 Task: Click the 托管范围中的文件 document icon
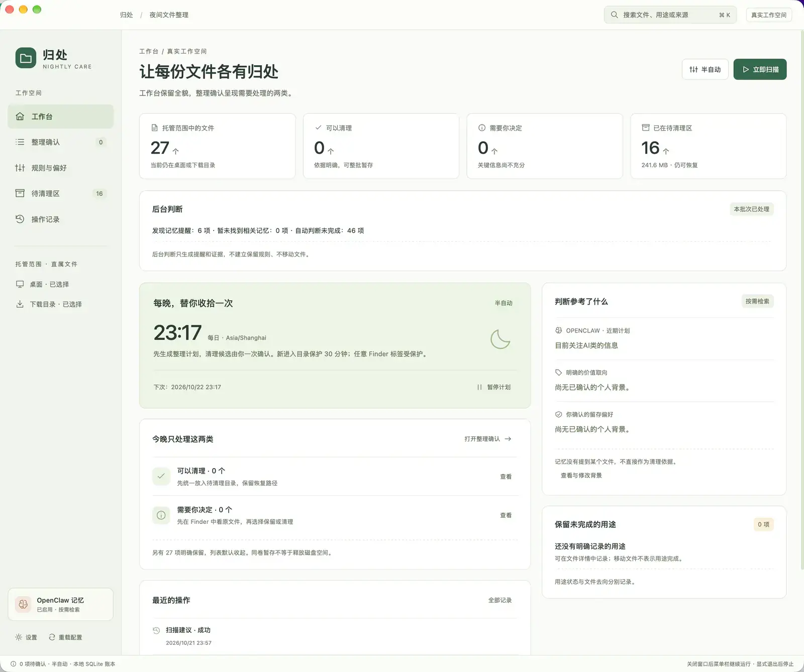(155, 128)
